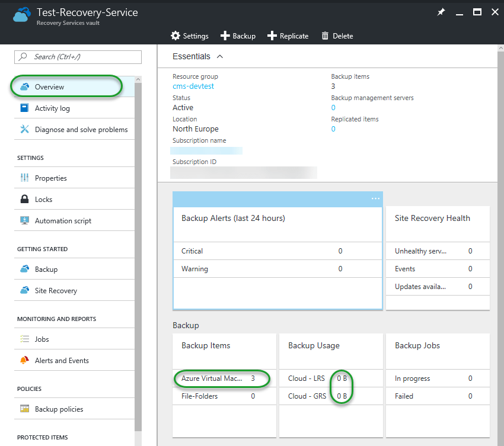504x446 pixels.
Task: Click the Diagnose and solve problems wrench icon
Action: [25, 129]
